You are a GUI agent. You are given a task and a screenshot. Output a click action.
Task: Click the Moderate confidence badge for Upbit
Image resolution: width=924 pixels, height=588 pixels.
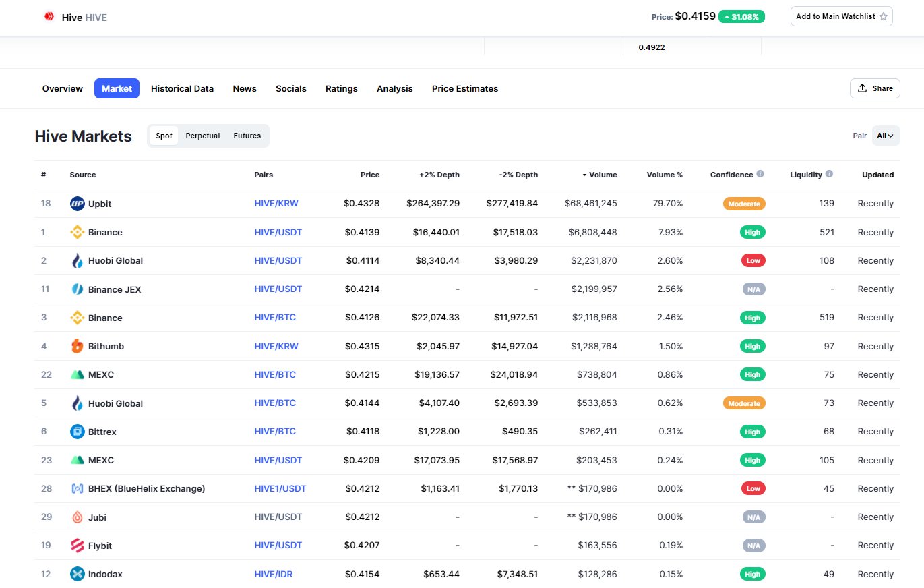744,204
